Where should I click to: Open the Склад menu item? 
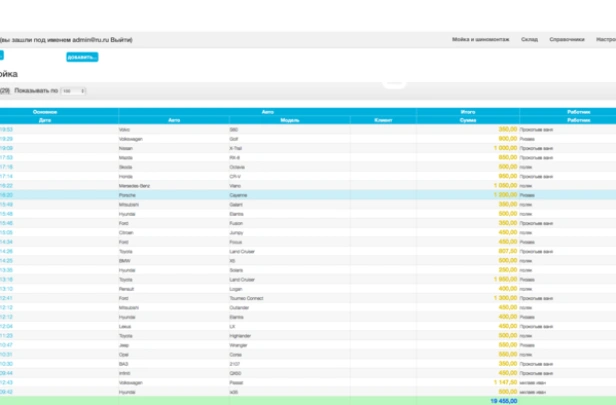point(529,40)
